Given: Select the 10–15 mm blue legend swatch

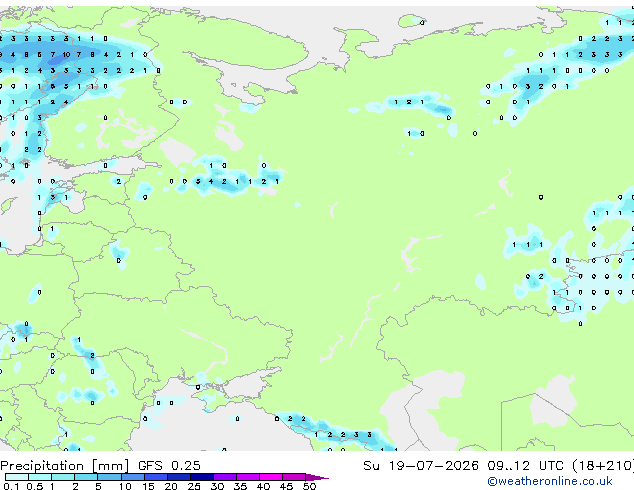Looking at the screenshot, I should (133, 477).
